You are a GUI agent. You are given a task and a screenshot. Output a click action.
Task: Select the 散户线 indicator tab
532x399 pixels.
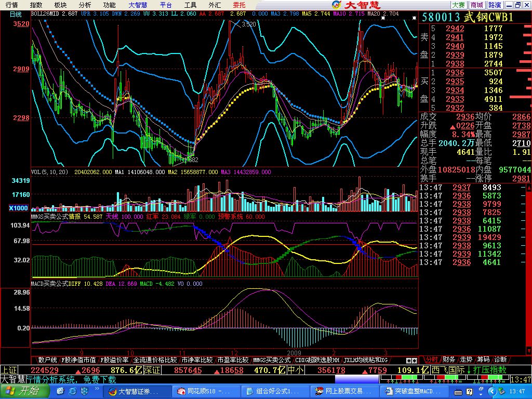tap(47, 360)
